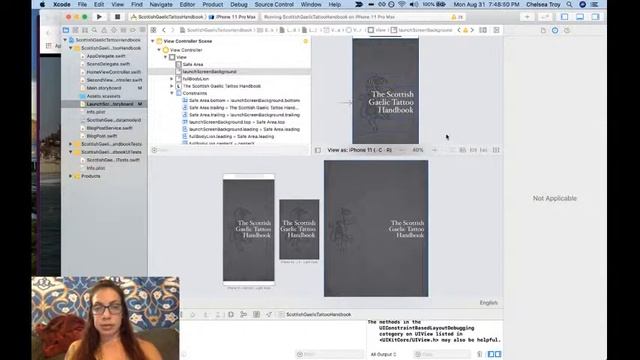Clear the console with trash icon
The image size is (640, 360).
480,354
